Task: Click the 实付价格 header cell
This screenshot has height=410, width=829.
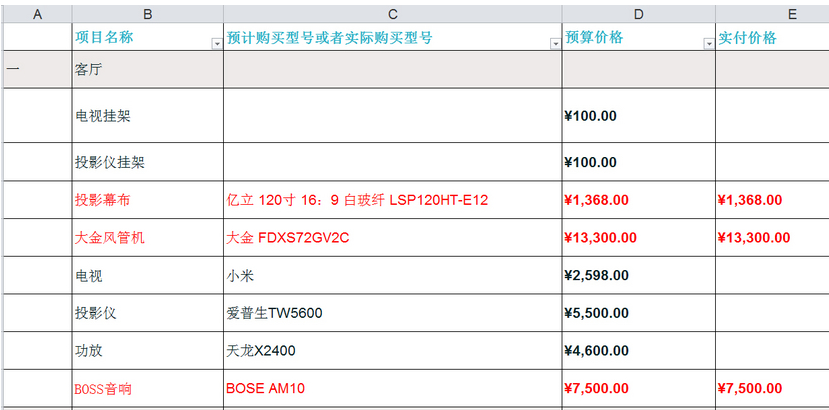Action: click(772, 37)
